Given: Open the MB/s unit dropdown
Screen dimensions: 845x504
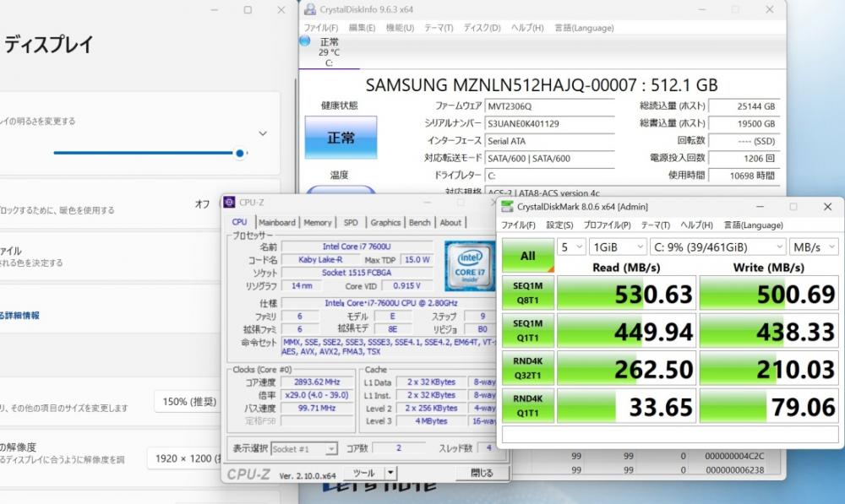Looking at the screenshot, I should [x=813, y=247].
